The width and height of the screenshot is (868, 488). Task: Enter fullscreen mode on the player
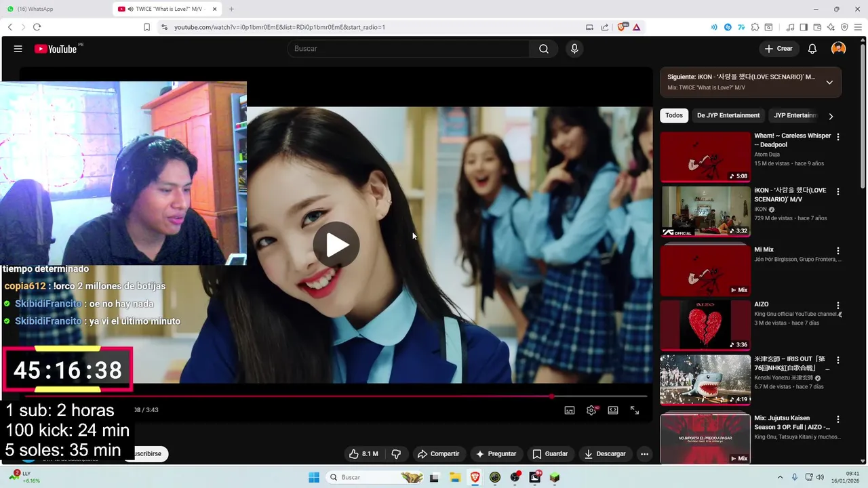click(635, 410)
